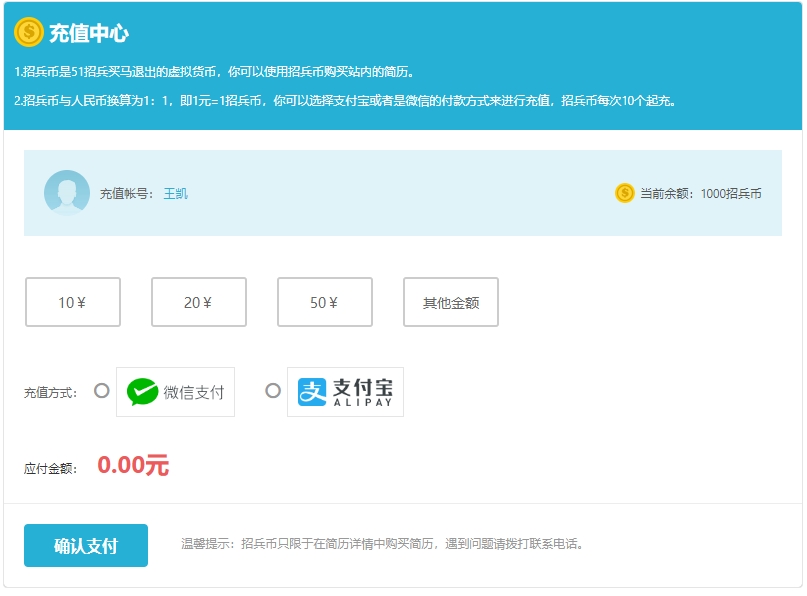807x596 pixels.
Task: Pick 其他金额 to enter a custom amount
Action: (x=451, y=302)
